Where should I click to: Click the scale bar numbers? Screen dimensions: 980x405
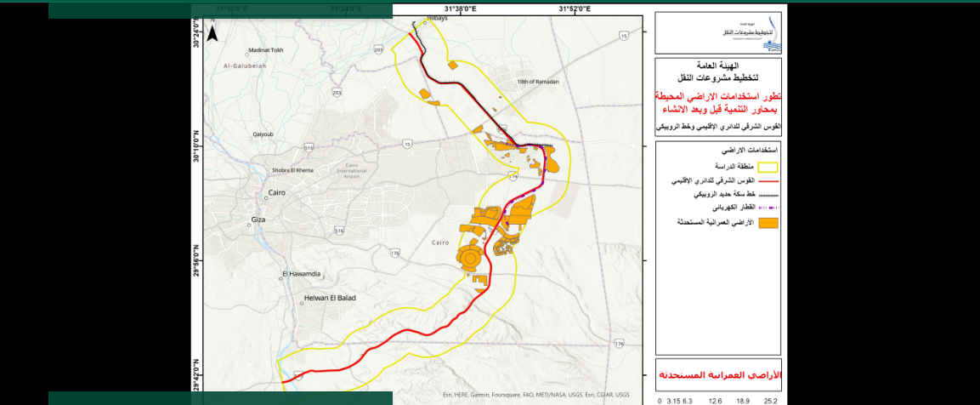click(x=717, y=400)
